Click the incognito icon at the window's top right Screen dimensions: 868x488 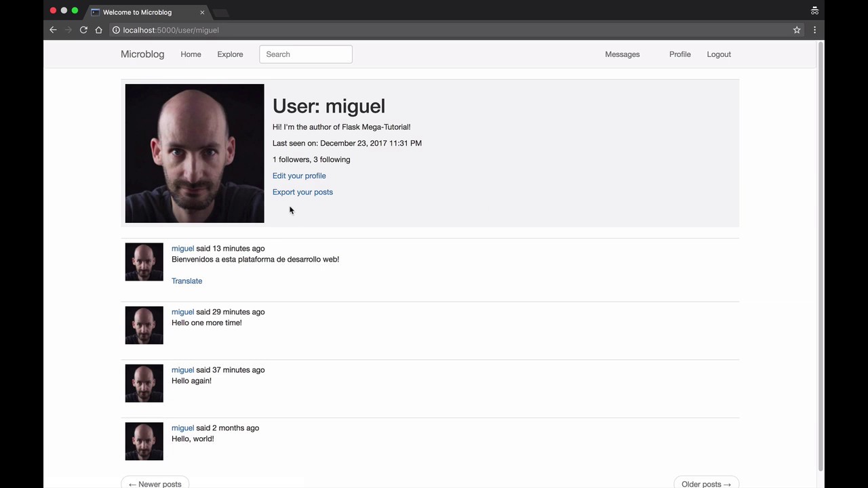tap(814, 11)
